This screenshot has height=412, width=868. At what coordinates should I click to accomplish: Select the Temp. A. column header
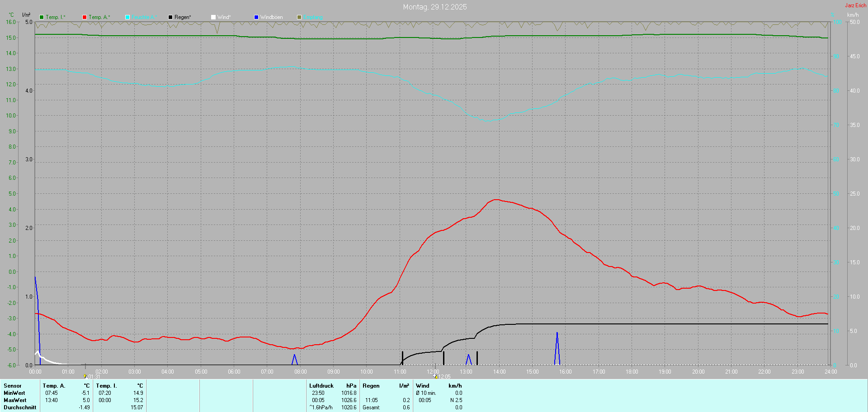54,386
